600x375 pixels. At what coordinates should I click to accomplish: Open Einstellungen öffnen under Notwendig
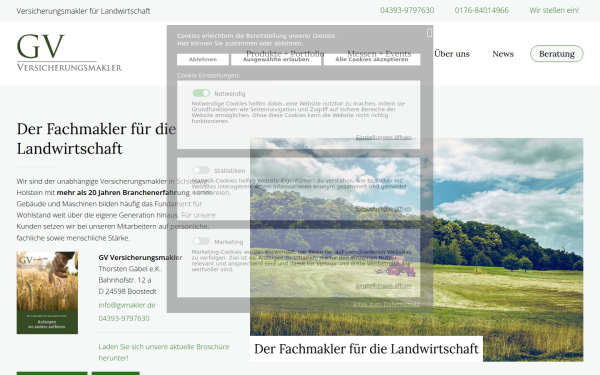point(383,137)
